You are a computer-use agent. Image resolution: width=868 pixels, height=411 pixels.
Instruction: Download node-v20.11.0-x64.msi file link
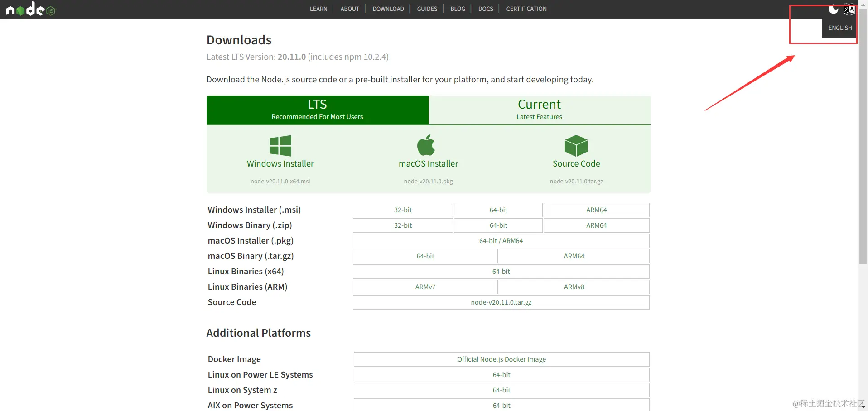coord(280,182)
